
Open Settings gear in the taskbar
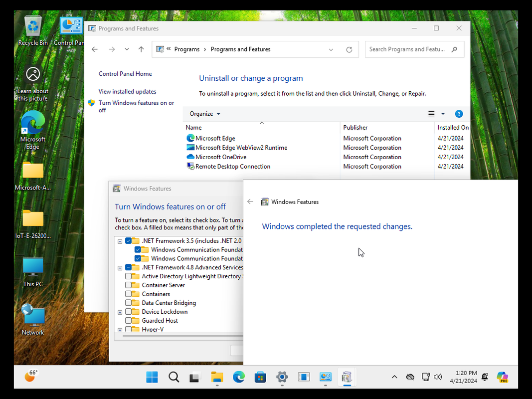282,377
